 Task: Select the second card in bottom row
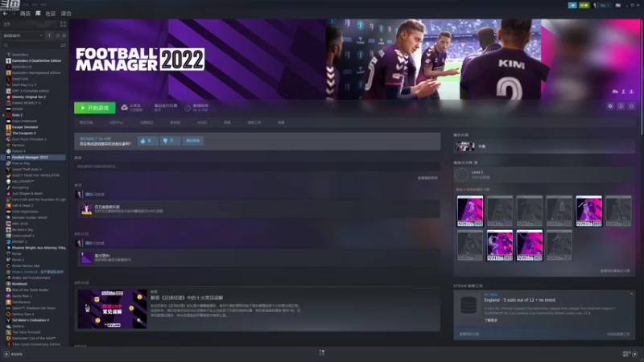(x=499, y=245)
